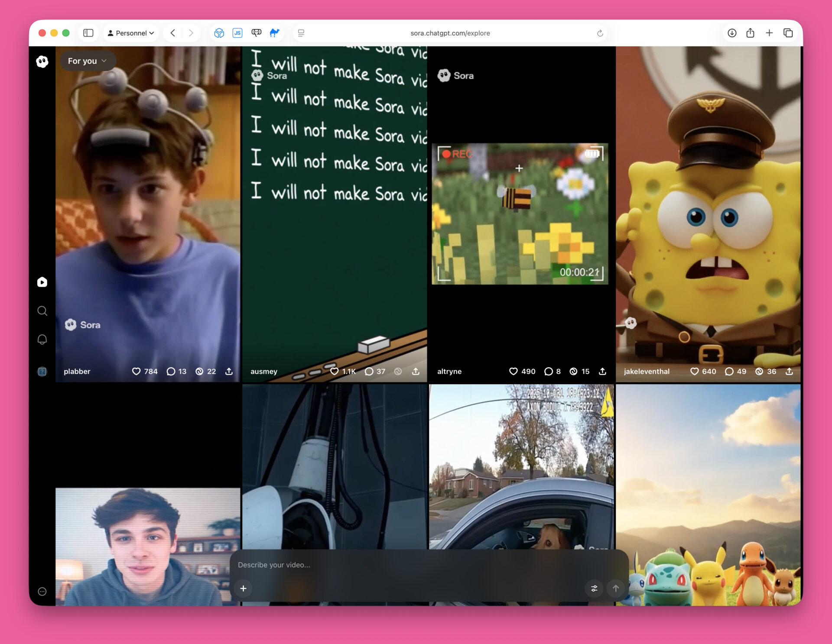832x644 pixels.
Task: Click the Describe your video input field
Action: [429, 565]
